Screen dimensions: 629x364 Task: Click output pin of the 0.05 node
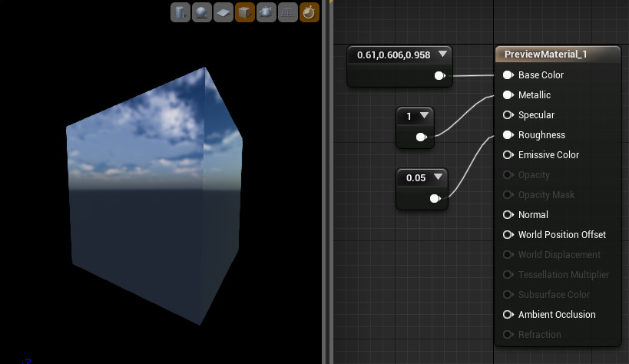point(435,199)
